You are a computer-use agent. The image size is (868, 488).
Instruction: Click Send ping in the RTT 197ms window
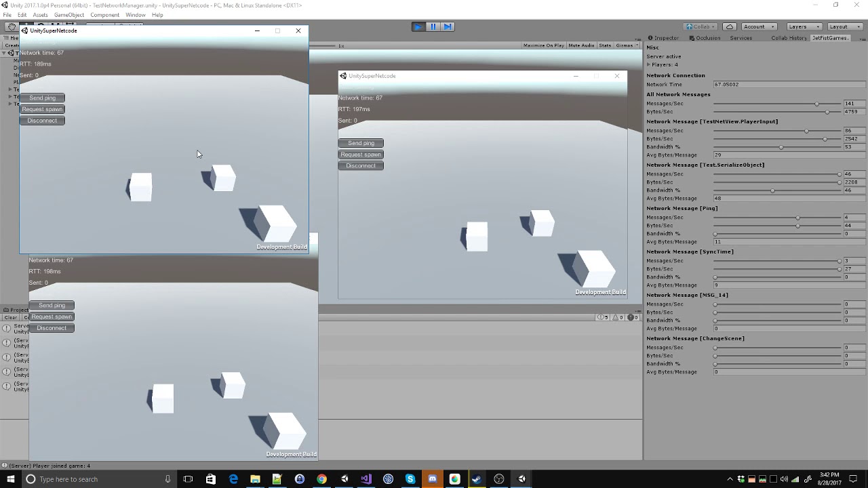click(x=361, y=143)
